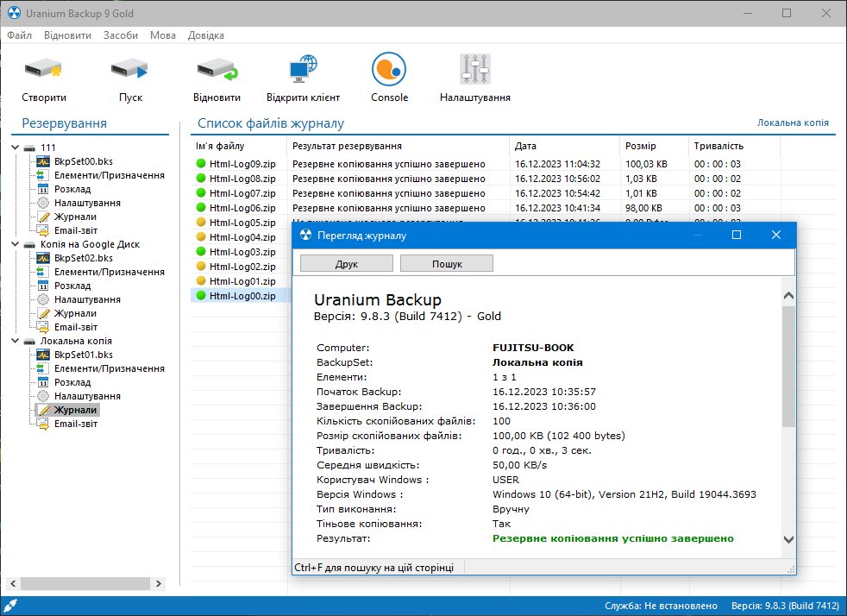Collapse the Копія на Google Диск node
847x616 pixels.
click(16, 244)
